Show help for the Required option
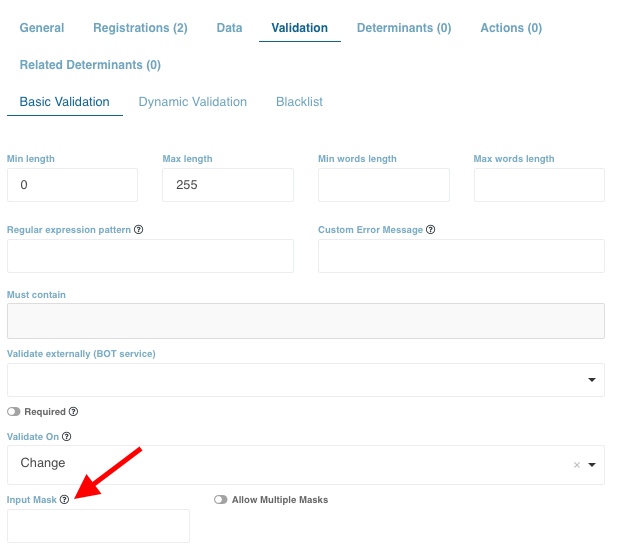 tap(73, 412)
